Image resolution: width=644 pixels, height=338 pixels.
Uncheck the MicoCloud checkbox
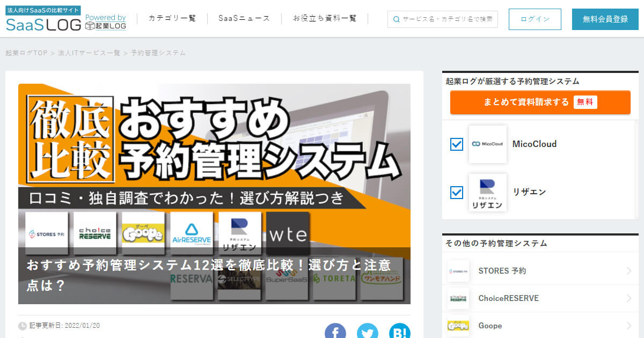(x=457, y=144)
